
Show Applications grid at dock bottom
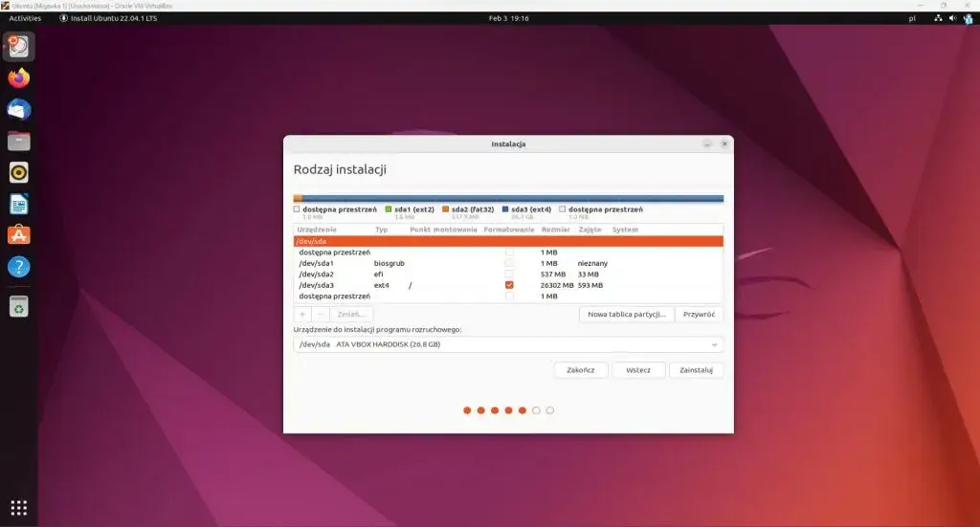pos(19,508)
